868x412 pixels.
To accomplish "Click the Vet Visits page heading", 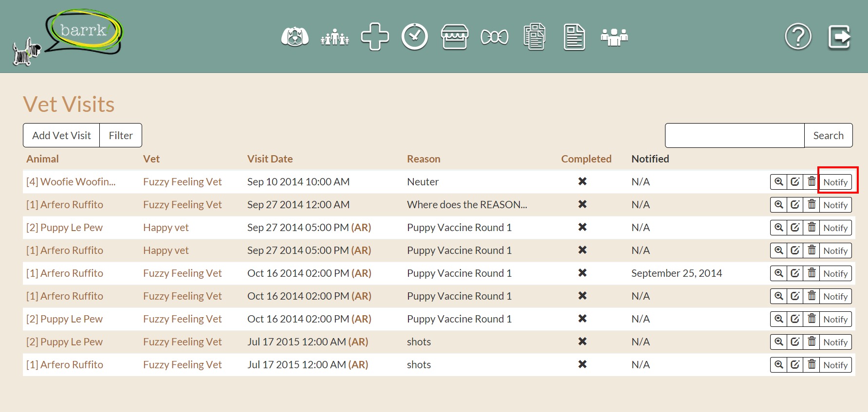I will [x=69, y=104].
